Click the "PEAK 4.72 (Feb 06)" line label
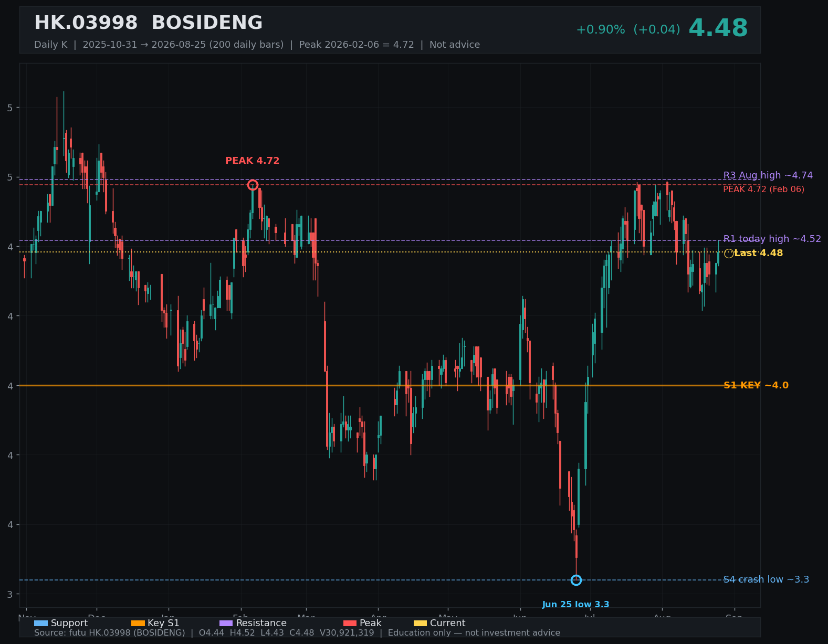This screenshot has width=828, height=644. 763,189
